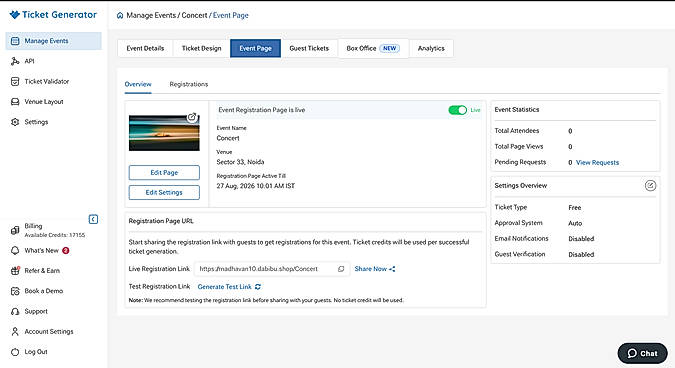This screenshot has width=675, height=368.
Task: Open the Box Office tab
Action: 373,48
